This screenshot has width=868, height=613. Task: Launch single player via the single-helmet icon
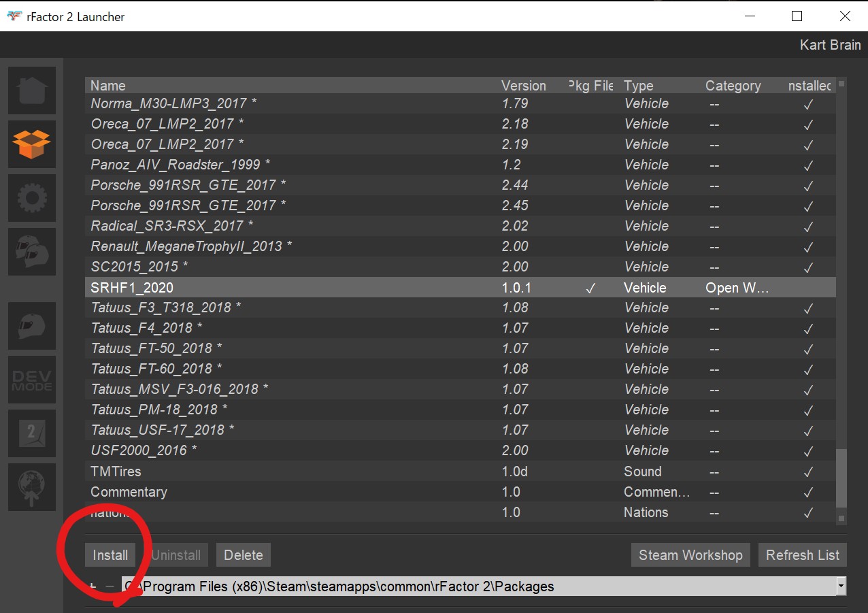32,326
